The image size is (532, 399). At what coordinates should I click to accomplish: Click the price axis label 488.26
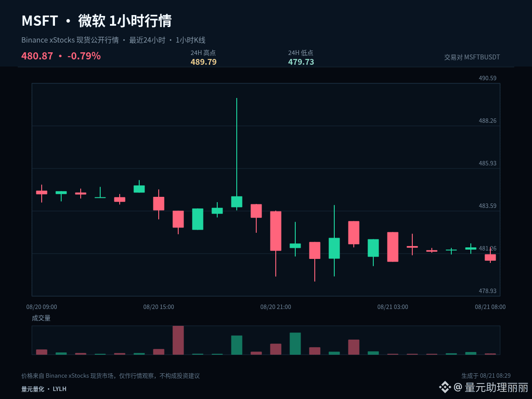click(488, 121)
